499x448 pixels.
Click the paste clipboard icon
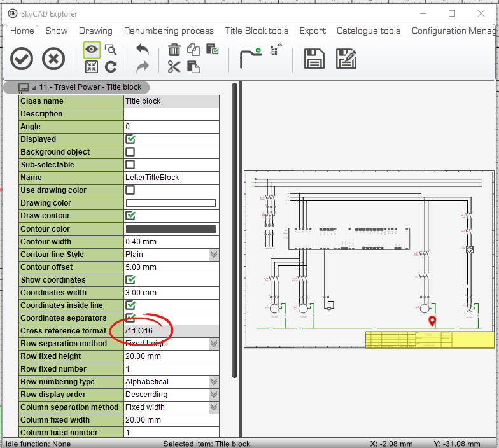(193, 67)
